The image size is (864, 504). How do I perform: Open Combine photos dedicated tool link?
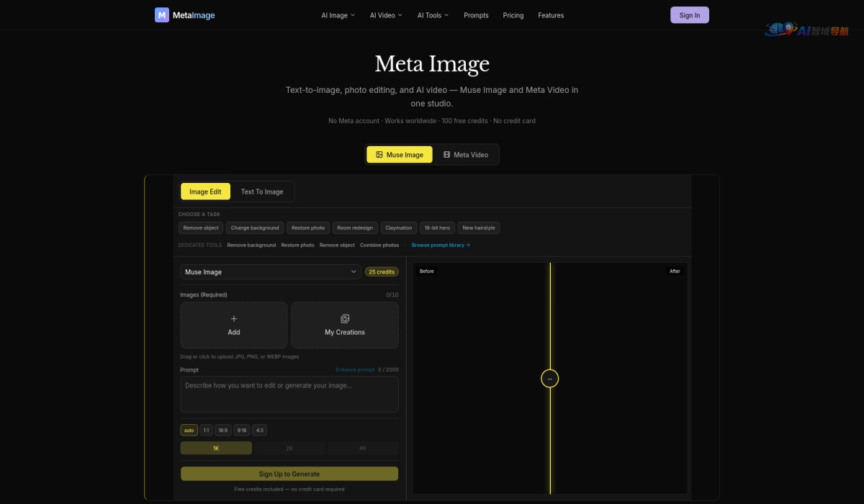[379, 245]
